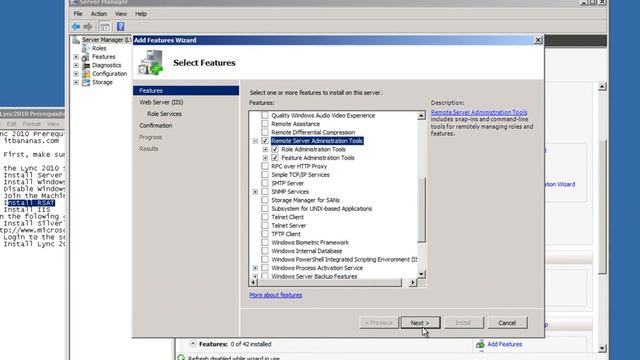Select the Configuration node icon
This screenshot has width=640, height=360.
(86, 74)
